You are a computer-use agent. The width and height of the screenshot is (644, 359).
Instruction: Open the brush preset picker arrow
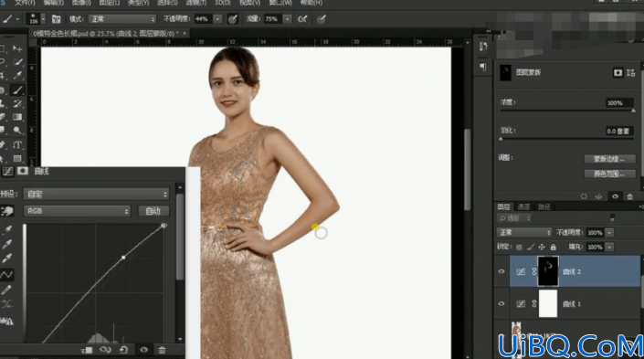click(43, 19)
